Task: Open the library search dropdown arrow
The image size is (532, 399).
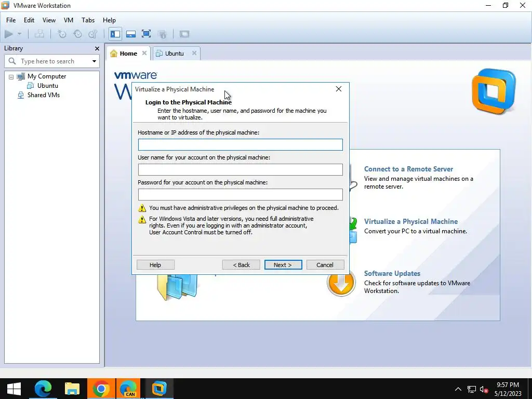Action: pos(95,61)
